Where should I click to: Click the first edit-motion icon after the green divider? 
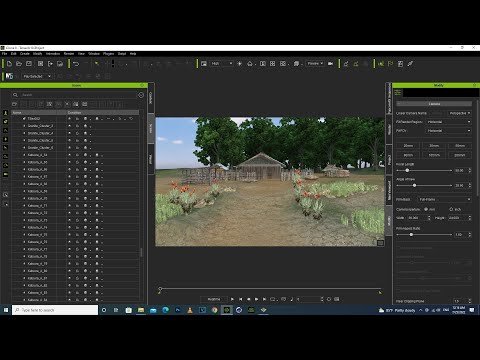click(346, 63)
